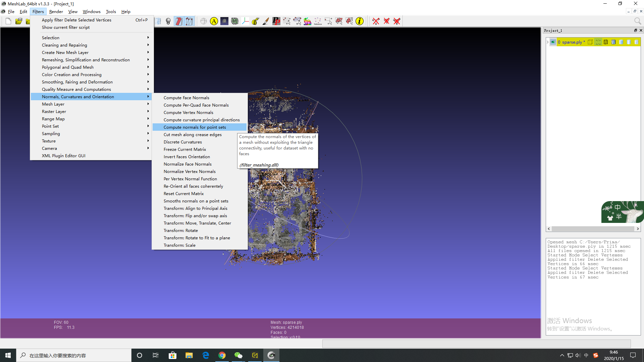Click the yellow annotation A icon
This screenshot has height=362, width=644.
tap(214, 21)
